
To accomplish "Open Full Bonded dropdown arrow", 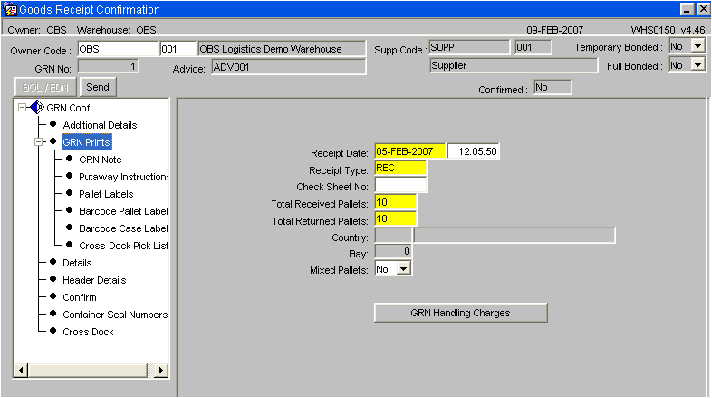I will coord(698,65).
